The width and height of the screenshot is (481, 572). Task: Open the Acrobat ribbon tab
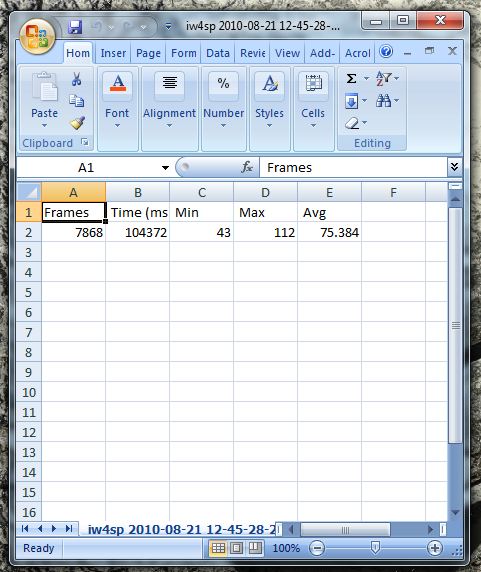pyautogui.click(x=358, y=53)
